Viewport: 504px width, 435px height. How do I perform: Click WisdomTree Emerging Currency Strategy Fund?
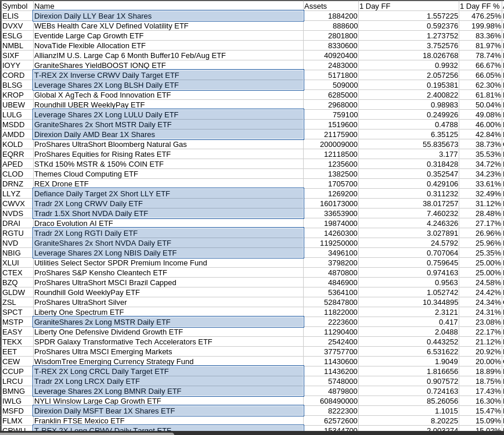pyautogui.click(x=168, y=362)
